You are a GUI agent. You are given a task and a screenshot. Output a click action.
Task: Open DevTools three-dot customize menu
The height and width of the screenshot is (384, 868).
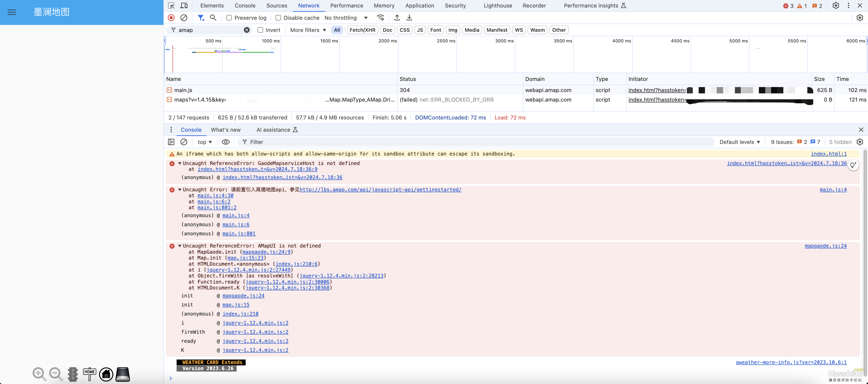[849, 6]
